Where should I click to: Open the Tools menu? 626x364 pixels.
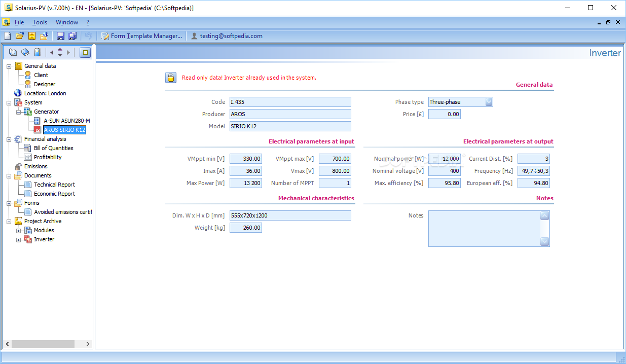[x=40, y=22]
